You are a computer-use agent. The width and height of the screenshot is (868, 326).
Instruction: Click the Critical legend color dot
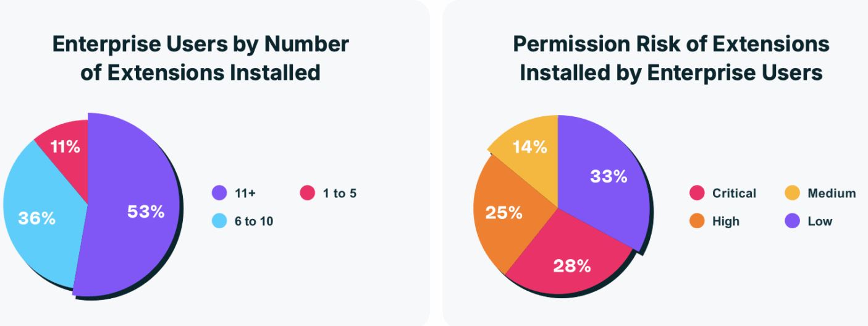[696, 194]
